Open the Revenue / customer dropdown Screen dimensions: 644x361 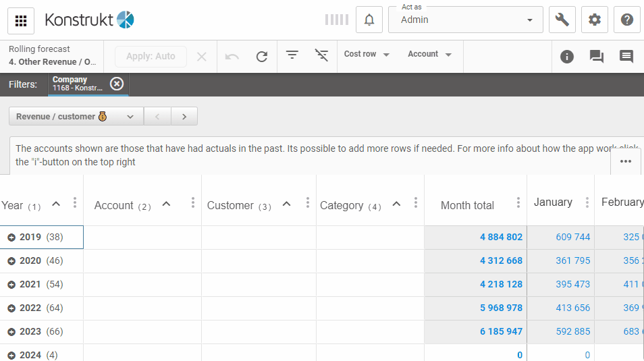coord(76,117)
